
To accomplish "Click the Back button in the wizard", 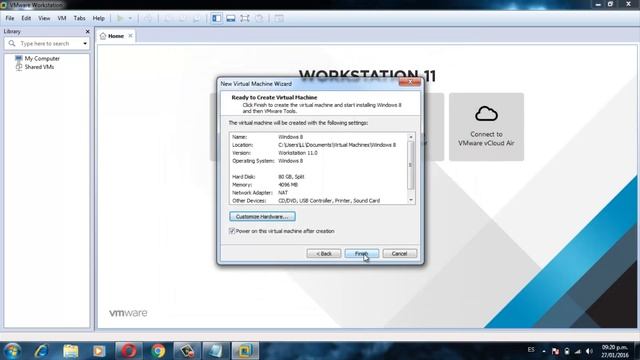I will tap(324, 253).
